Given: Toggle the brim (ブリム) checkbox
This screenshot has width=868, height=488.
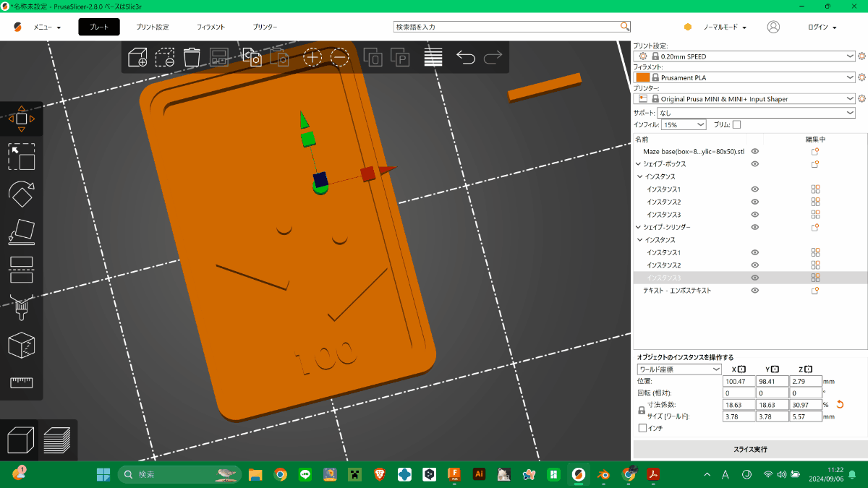Looking at the screenshot, I should click(x=736, y=124).
